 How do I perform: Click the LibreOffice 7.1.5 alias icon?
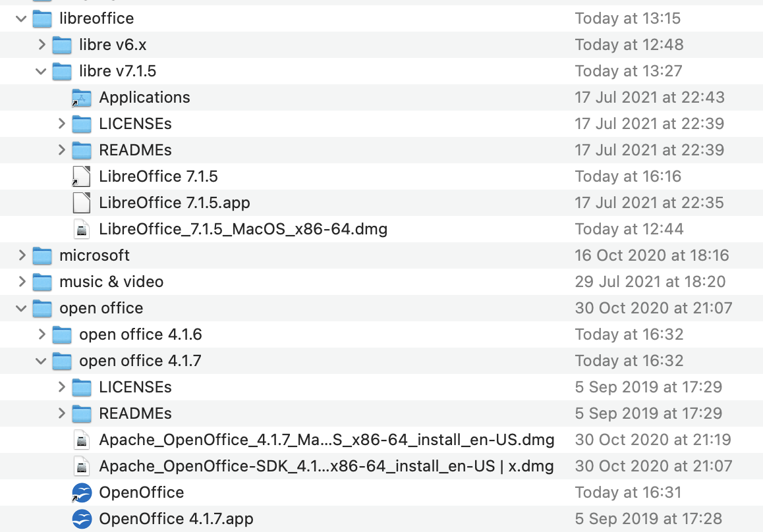[x=82, y=176]
